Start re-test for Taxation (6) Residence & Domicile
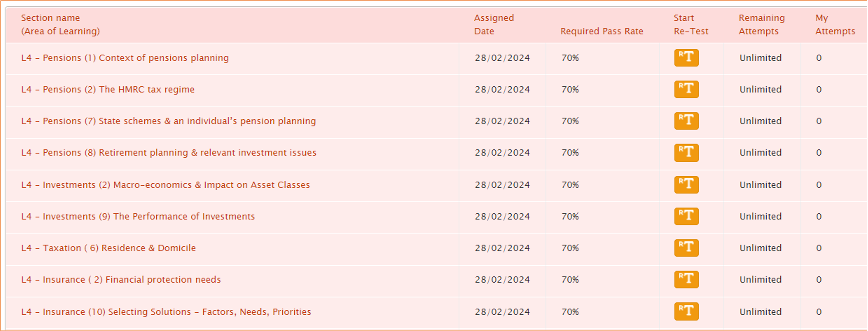 (x=686, y=248)
